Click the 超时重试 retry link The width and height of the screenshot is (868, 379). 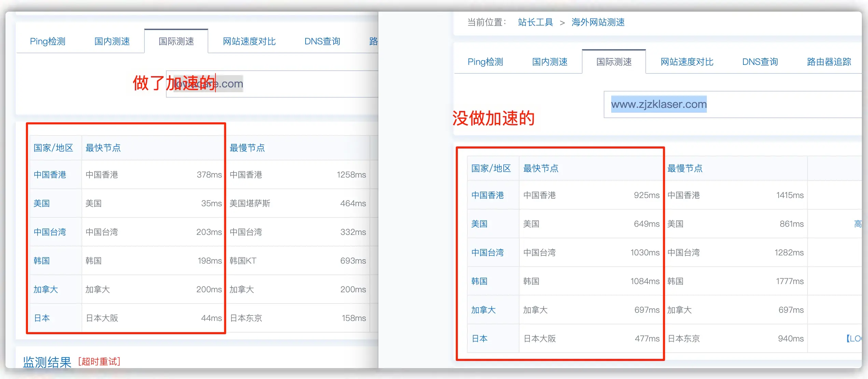click(99, 361)
